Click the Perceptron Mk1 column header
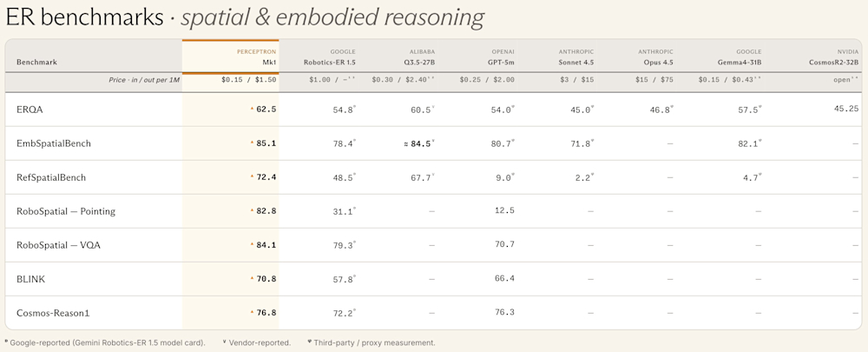868x352 pixels. pyautogui.click(x=256, y=56)
